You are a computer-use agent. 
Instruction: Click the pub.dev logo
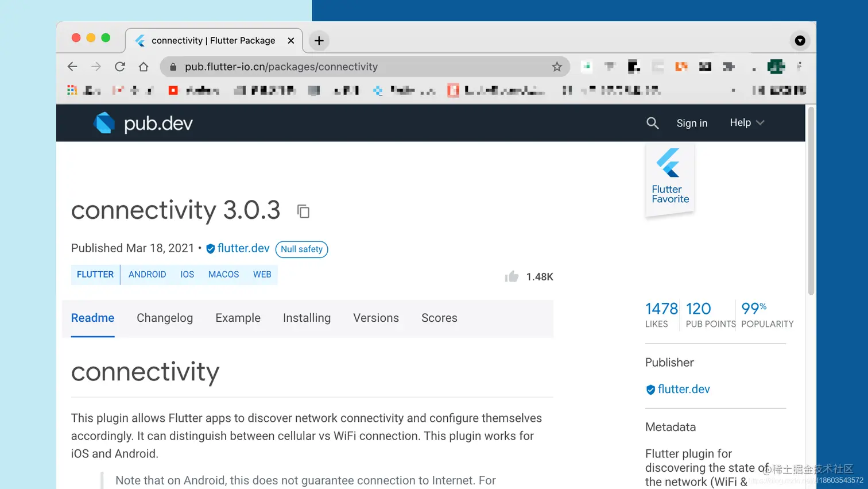pos(143,123)
